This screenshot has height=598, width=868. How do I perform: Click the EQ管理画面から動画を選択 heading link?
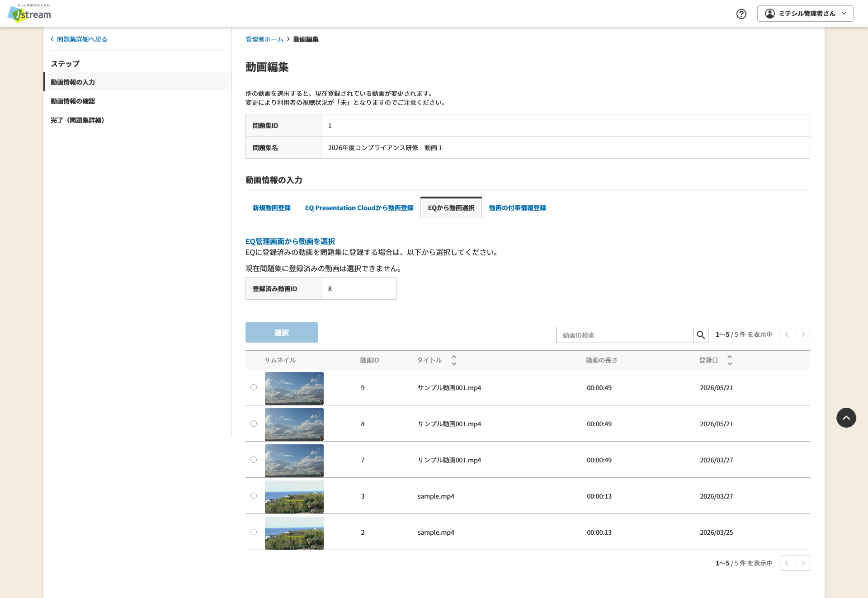click(x=290, y=241)
